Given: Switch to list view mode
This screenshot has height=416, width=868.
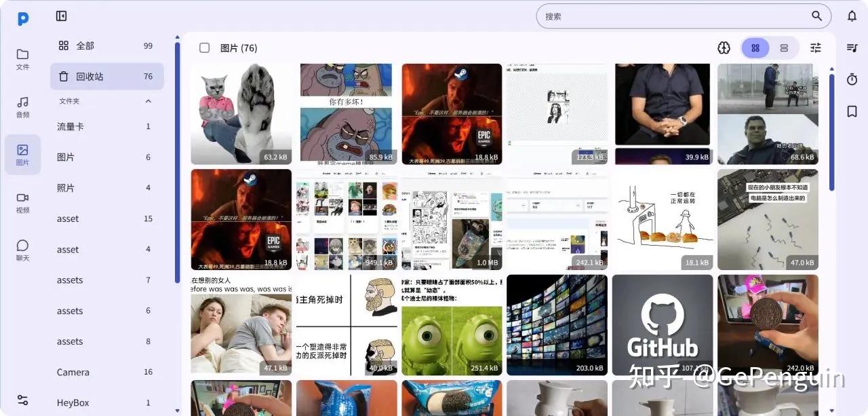Looking at the screenshot, I should click(x=784, y=48).
